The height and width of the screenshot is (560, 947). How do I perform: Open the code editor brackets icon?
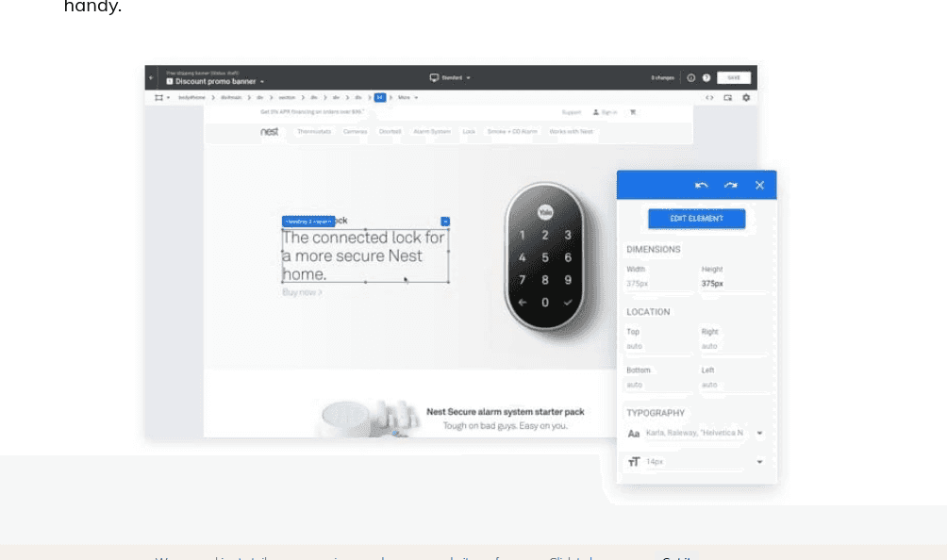coord(709,98)
